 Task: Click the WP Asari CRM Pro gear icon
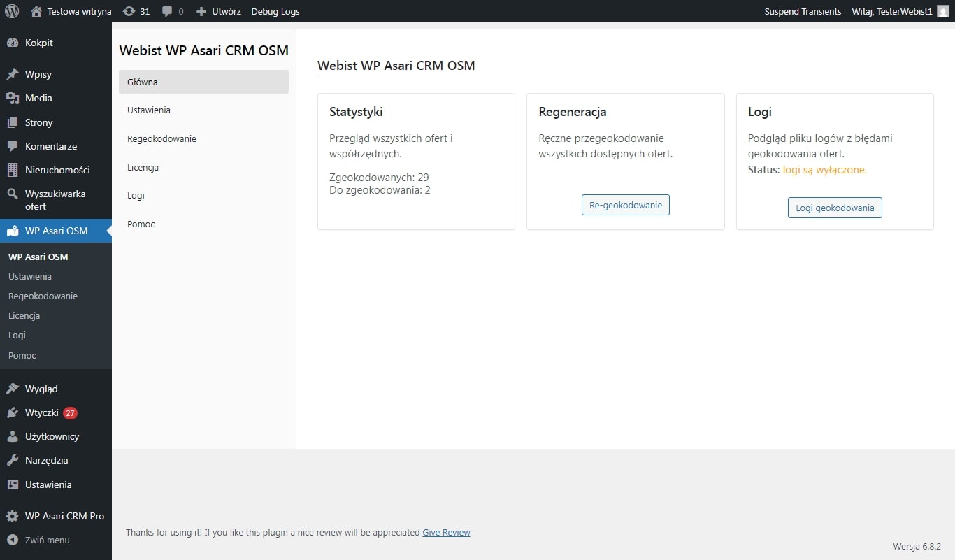tap(12, 516)
